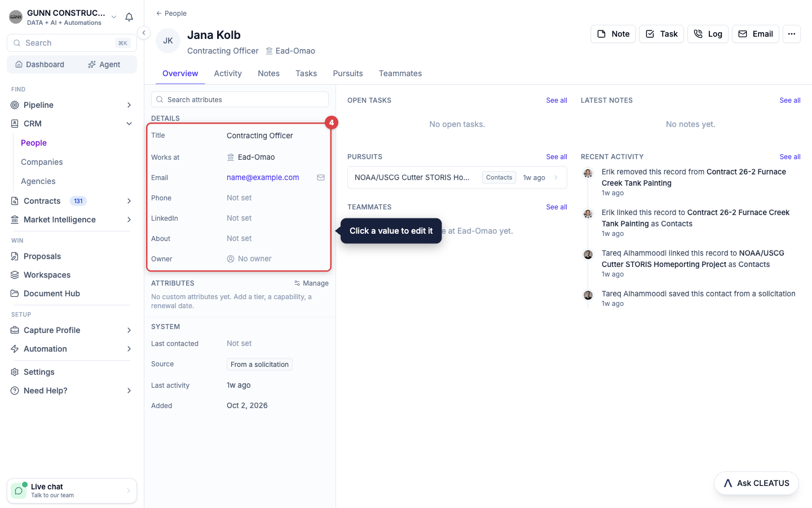The height and width of the screenshot is (508, 812).
Task: Click the Task button
Action: click(x=661, y=34)
